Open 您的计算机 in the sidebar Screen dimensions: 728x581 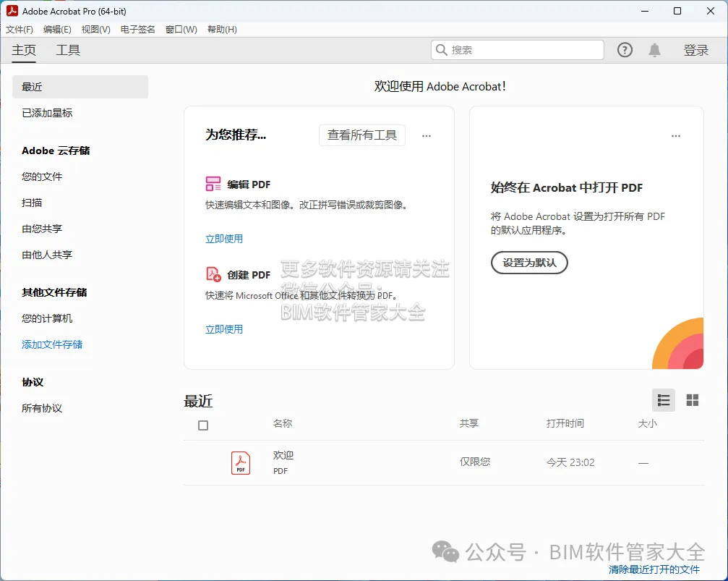click(x=47, y=318)
